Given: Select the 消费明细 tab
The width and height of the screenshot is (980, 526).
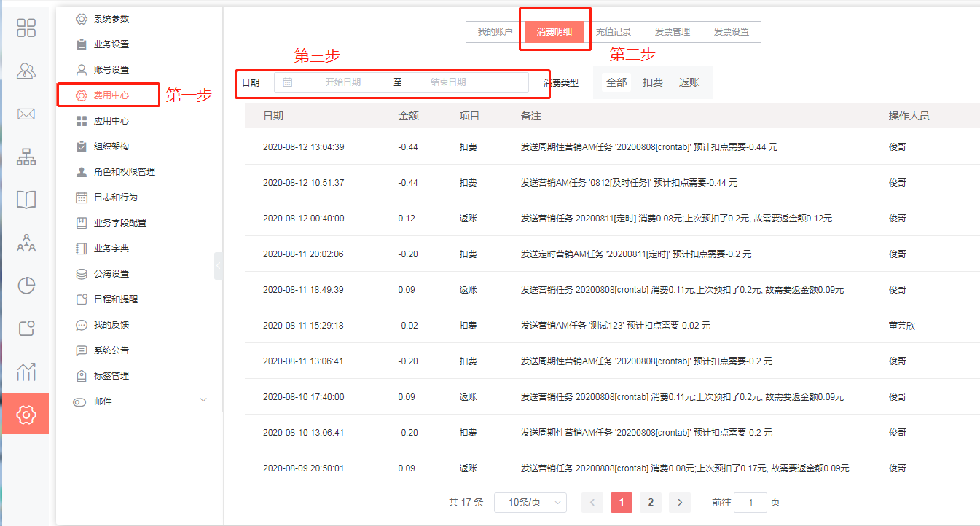Looking at the screenshot, I should click(x=554, y=32).
